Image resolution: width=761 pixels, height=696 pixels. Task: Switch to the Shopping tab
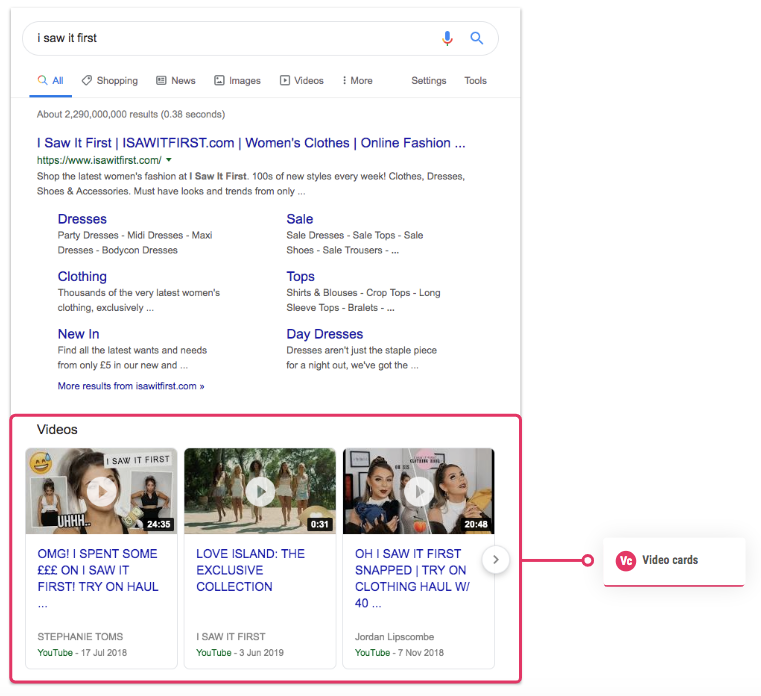[110, 81]
